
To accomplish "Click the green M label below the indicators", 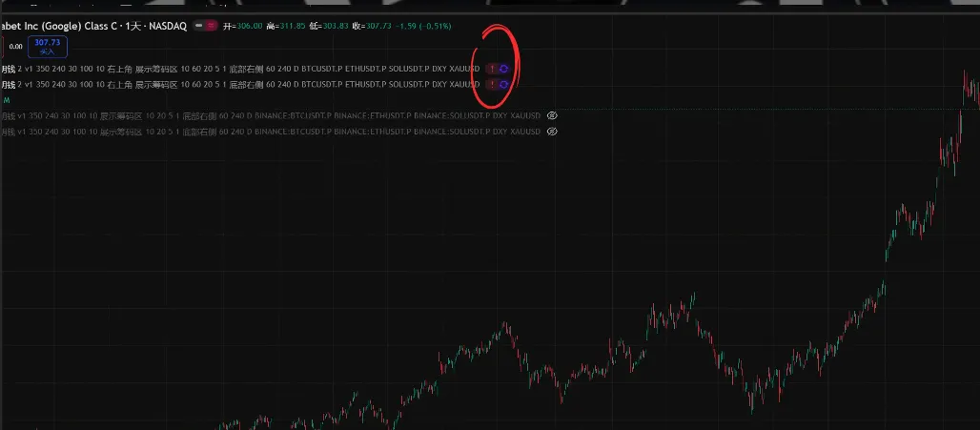I will click(x=7, y=99).
